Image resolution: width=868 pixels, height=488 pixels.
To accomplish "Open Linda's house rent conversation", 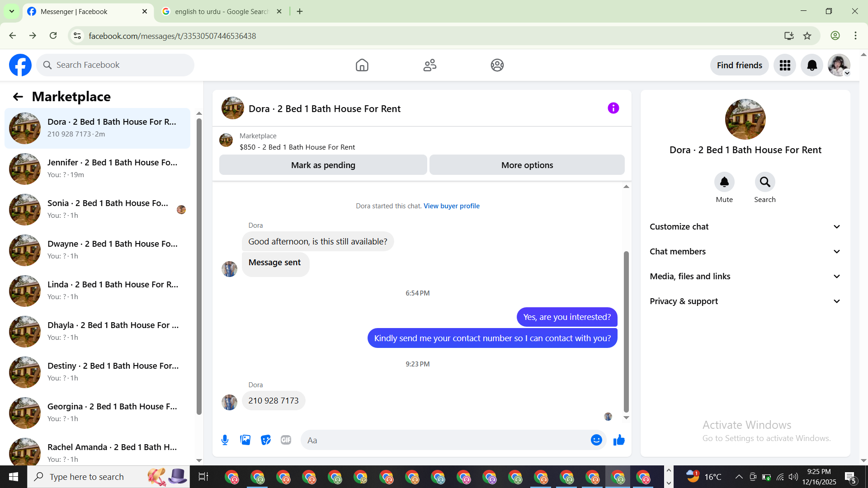I will point(97,291).
